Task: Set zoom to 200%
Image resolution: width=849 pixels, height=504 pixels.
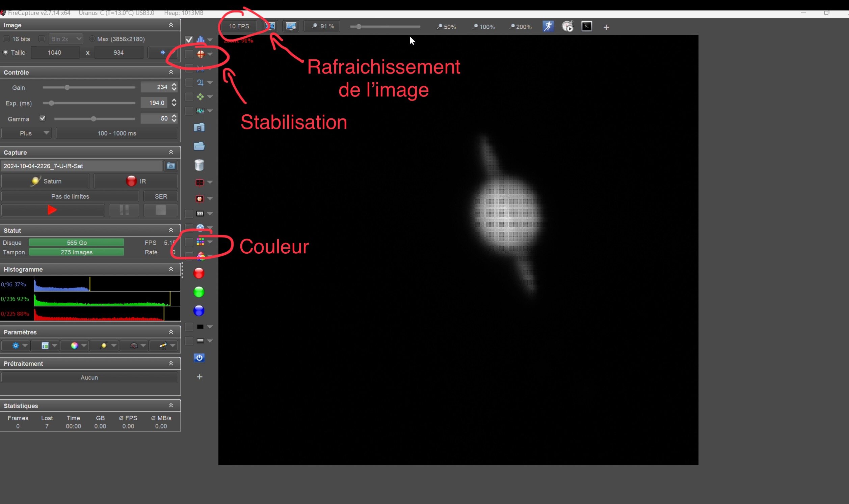Action: pos(520,27)
